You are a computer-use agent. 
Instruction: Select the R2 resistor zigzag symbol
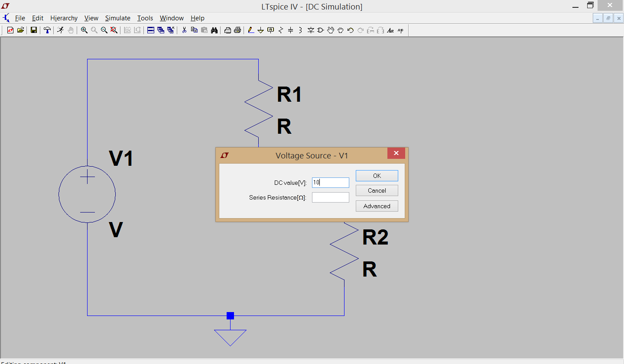[x=344, y=251]
